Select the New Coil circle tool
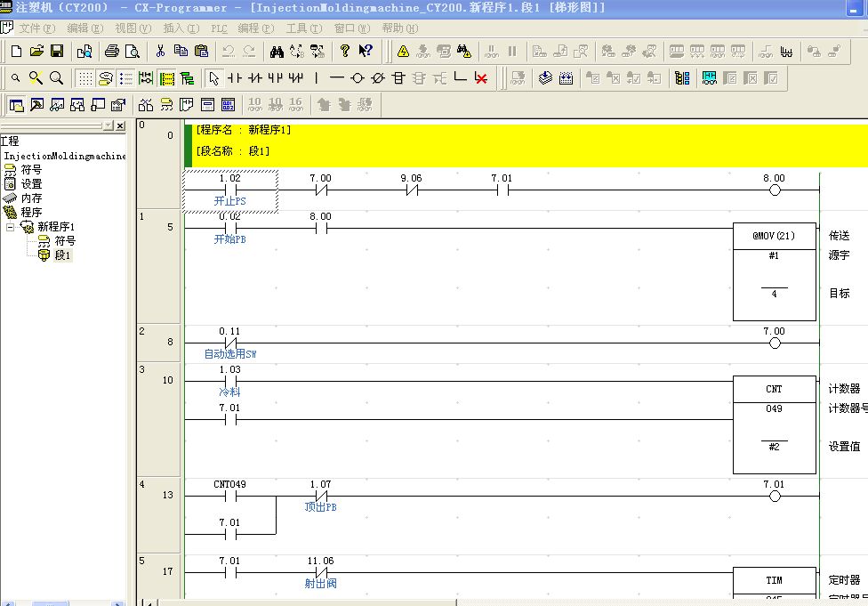 (357, 78)
